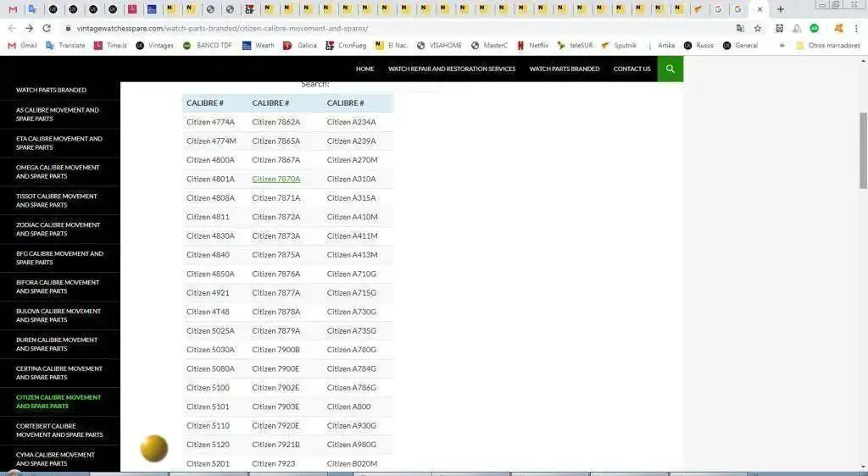Click the browser address bar URL

click(223, 28)
